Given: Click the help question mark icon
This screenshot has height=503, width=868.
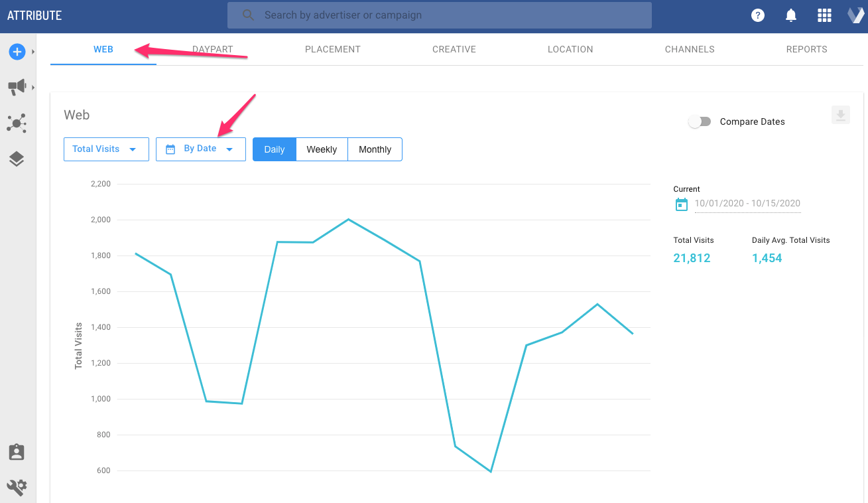Looking at the screenshot, I should pyautogui.click(x=758, y=15).
